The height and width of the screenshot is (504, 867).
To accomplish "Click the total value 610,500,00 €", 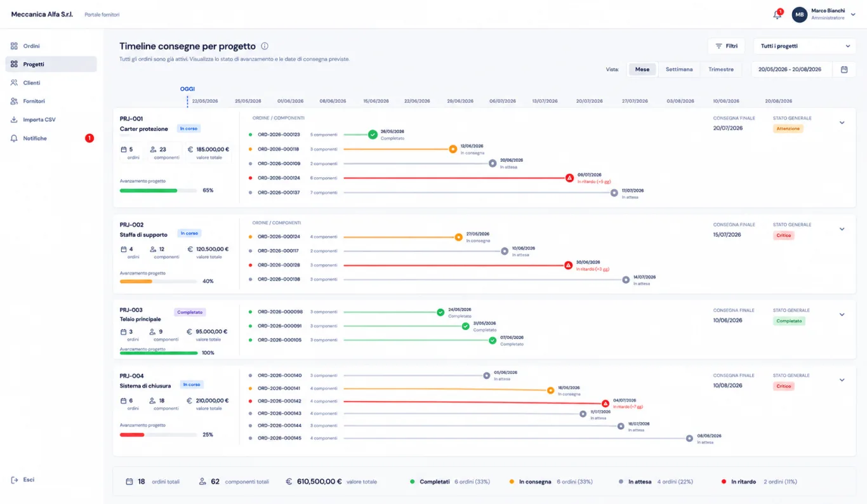I will (319, 482).
